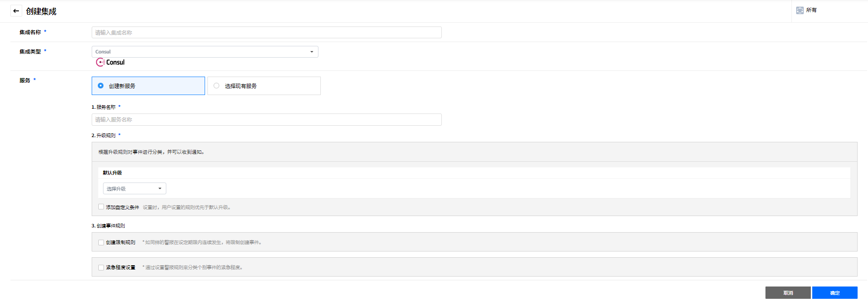Click the 默认升级 section header
The image size is (868, 304).
point(112,173)
